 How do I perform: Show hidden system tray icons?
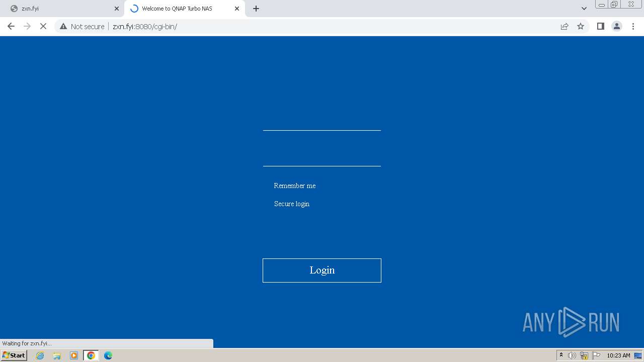[561, 355]
